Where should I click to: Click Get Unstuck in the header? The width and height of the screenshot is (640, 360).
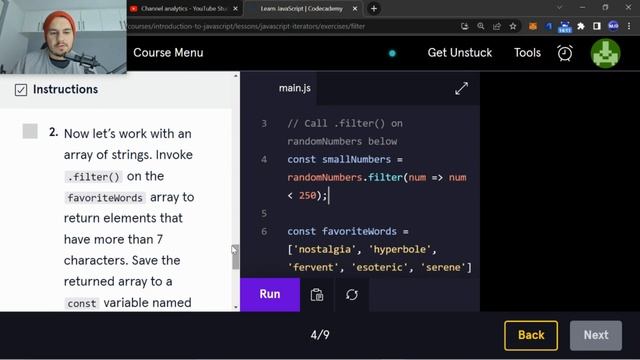coord(460,53)
